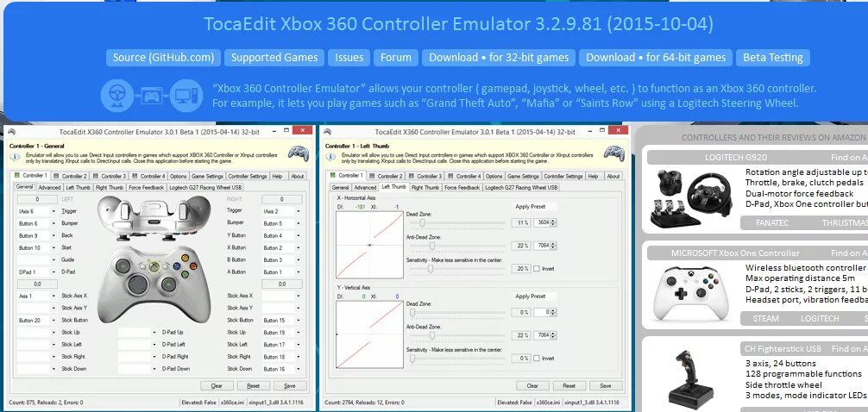The height and width of the screenshot is (412, 868).
Task: Click Download for 32-bit games
Action: coord(499,58)
